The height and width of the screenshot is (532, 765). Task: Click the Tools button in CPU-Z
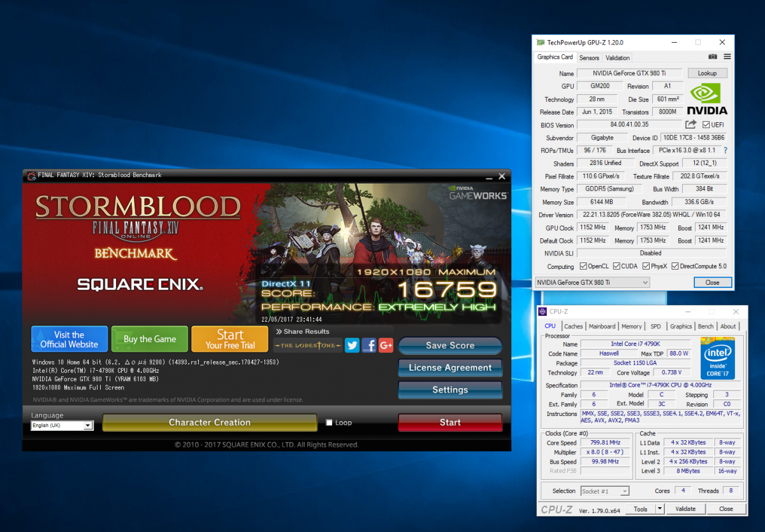[640, 509]
